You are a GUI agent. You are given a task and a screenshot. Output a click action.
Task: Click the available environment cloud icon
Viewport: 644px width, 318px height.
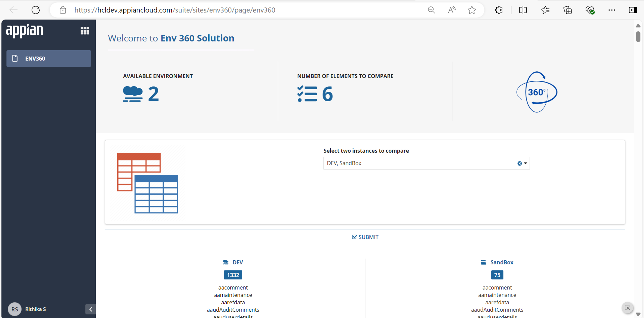click(133, 94)
